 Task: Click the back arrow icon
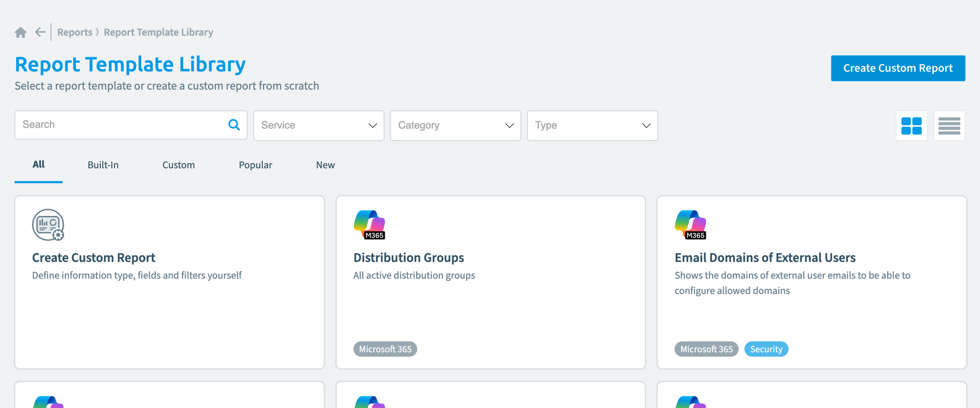(x=40, y=32)
